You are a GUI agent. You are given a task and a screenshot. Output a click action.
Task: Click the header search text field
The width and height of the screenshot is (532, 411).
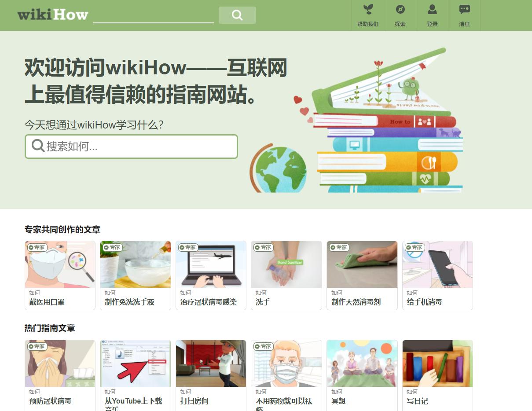[x=153, y=15]
